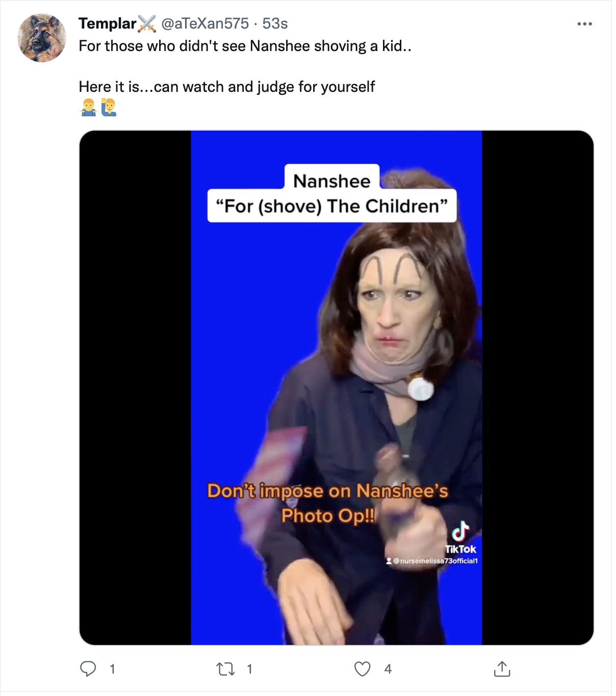Viewport: 616px width, 696px height.
Task: Open the share tweet icon
Action: 502,668
